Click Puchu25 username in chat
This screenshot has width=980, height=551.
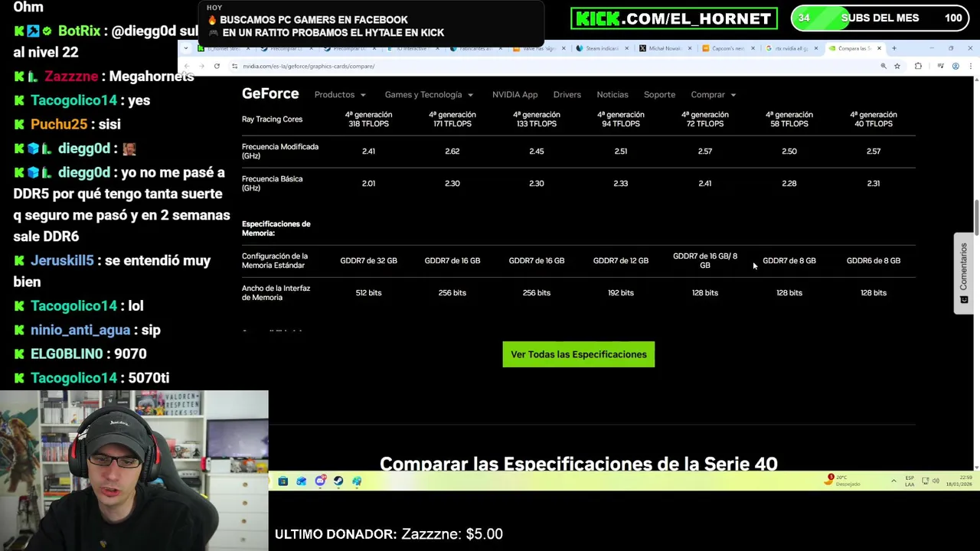tap(59, 124)
